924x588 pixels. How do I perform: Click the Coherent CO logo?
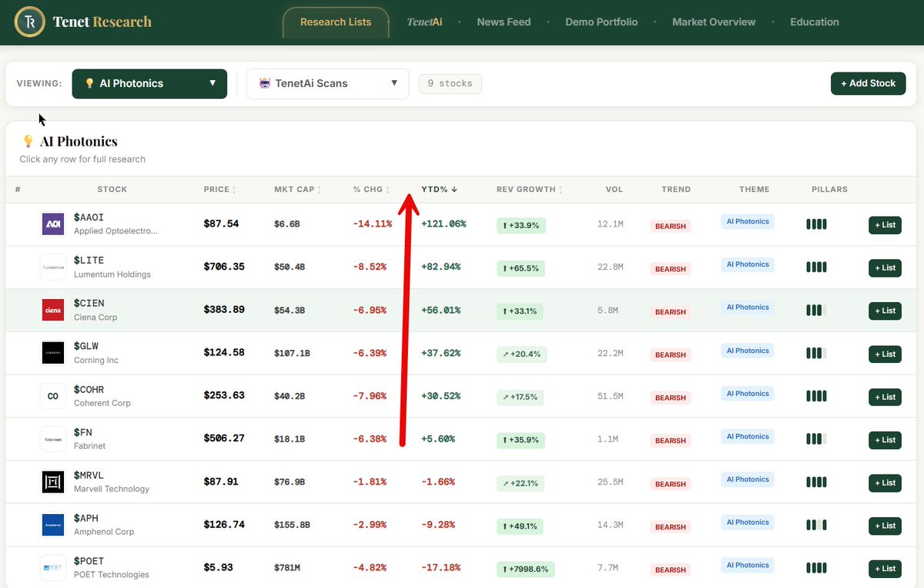(53, 396)
